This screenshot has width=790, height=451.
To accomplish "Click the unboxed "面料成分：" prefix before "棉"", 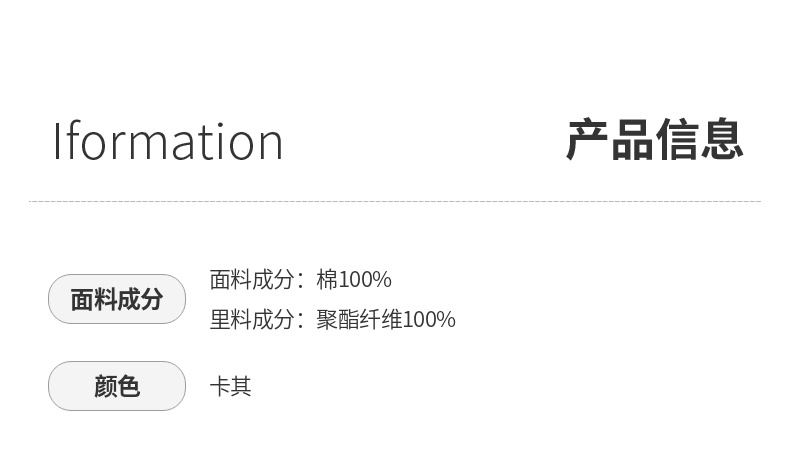I will pyautogui.click(x=256, y=280).
